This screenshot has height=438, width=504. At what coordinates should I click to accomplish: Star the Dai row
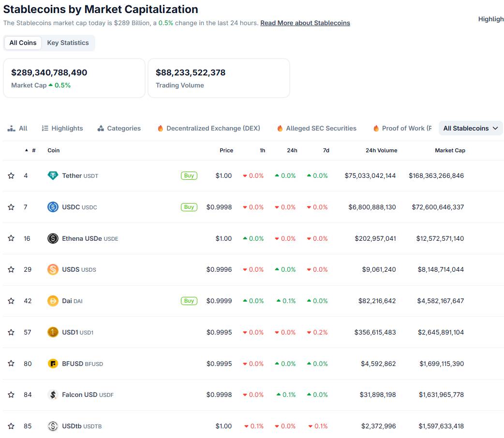pos(11,301)
